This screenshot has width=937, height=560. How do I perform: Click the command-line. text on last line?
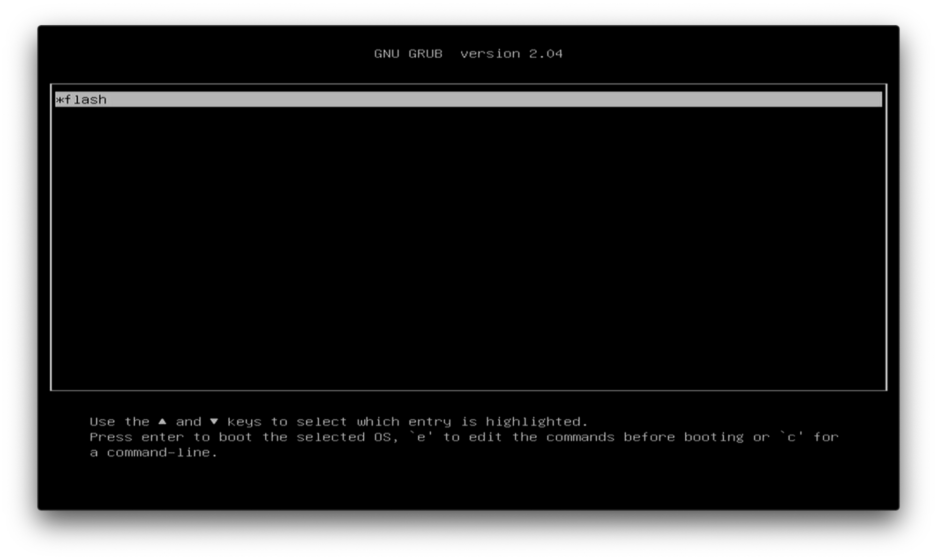(162, 452)
